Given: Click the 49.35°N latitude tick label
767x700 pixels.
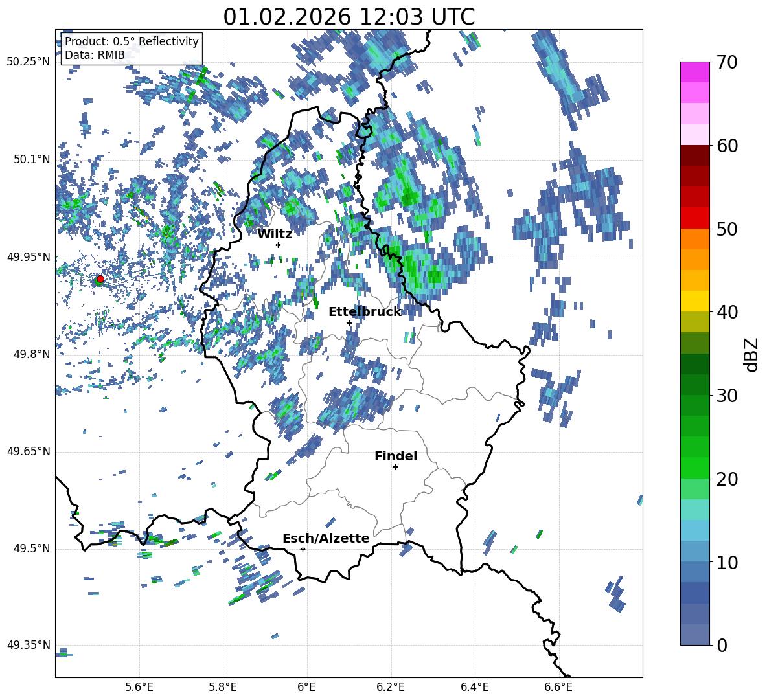Looking at the screenshot, I should click(29, 645).
